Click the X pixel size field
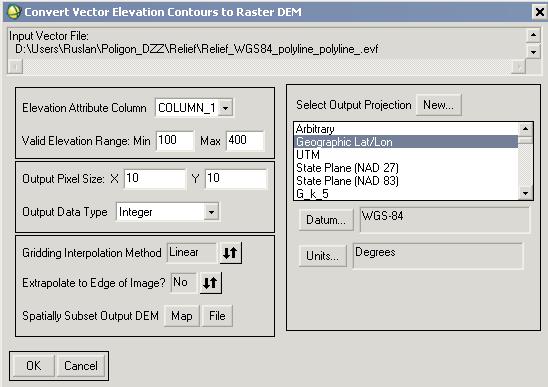This screenshot has width=548, height=387. (155, 179)
